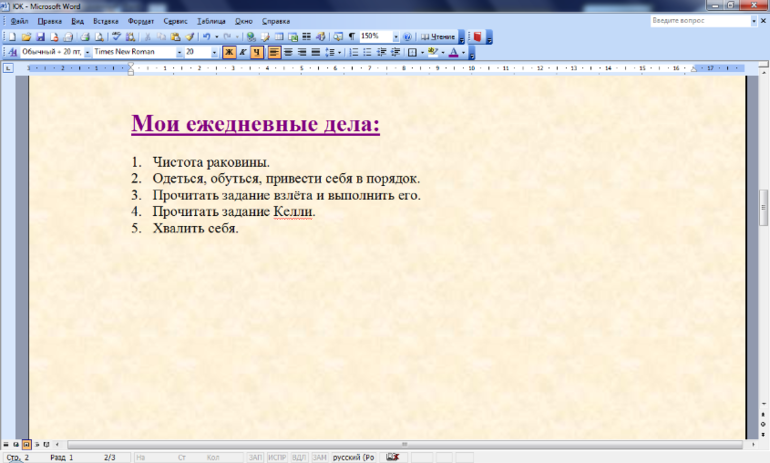Click the numbered list icon

click(x=353, y=51)
